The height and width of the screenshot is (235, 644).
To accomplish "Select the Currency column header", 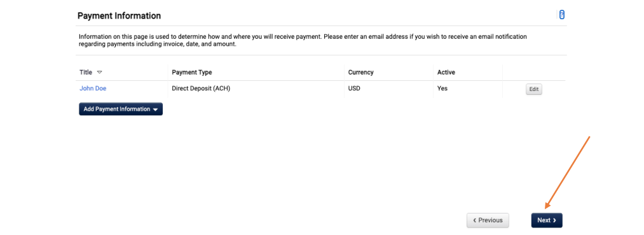I will (360, 72).
